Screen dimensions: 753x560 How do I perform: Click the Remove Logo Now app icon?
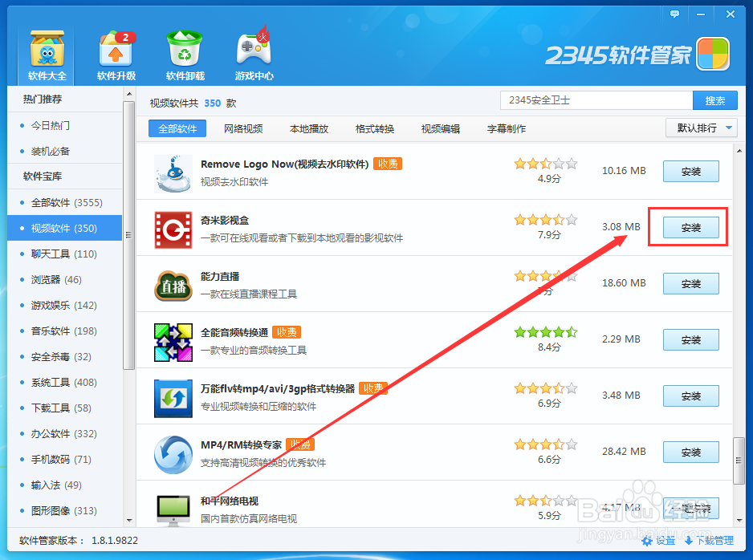tap(173, 174)
